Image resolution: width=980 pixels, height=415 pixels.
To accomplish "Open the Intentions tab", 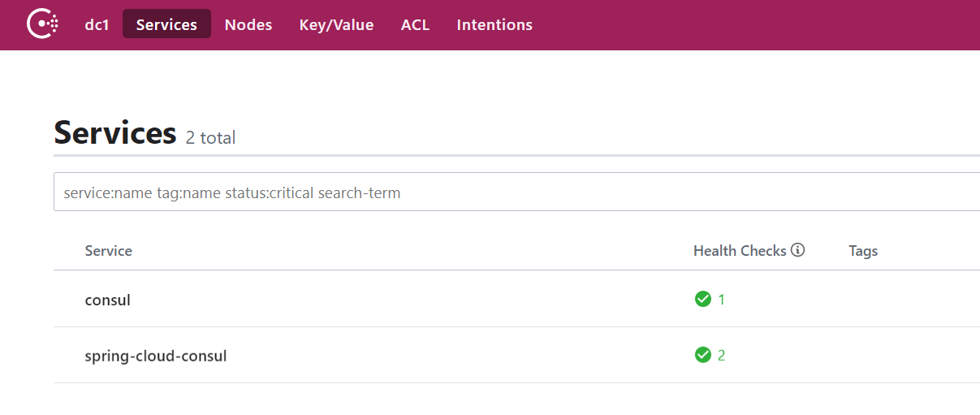I will 494,24.
